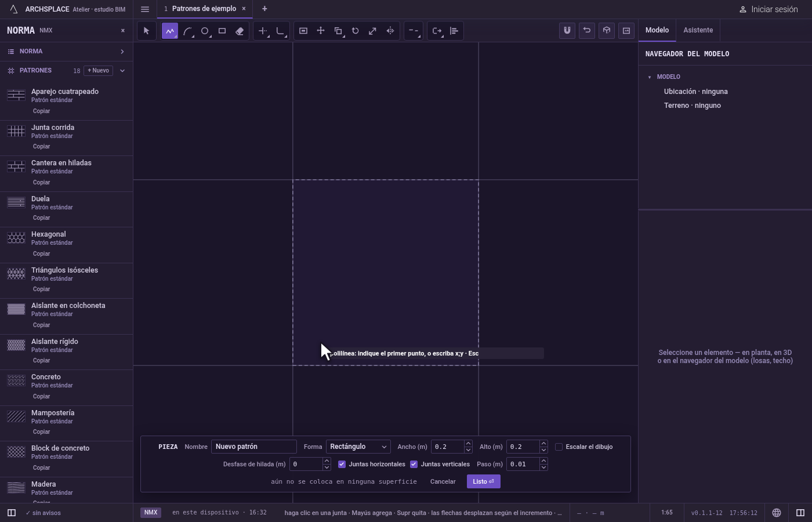Click the move tool with crossed arrows
The width and height of the screenshot is (812, 522).
coord(321,31)
